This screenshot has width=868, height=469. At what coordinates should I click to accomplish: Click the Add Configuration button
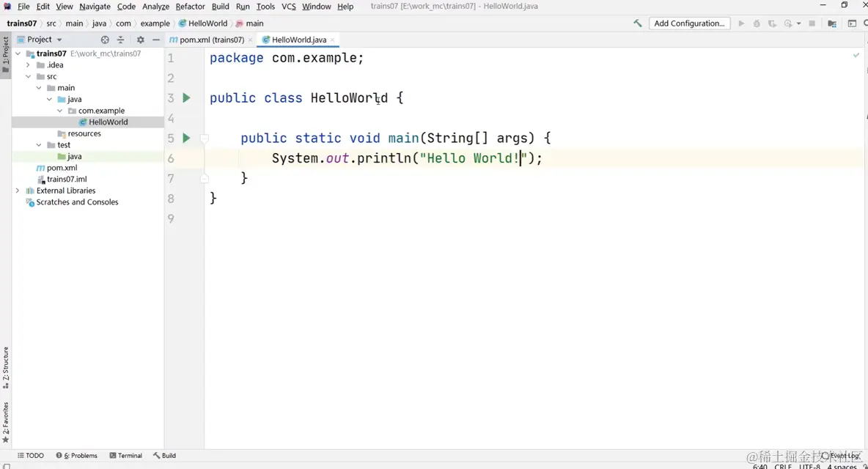pos(689,23)
